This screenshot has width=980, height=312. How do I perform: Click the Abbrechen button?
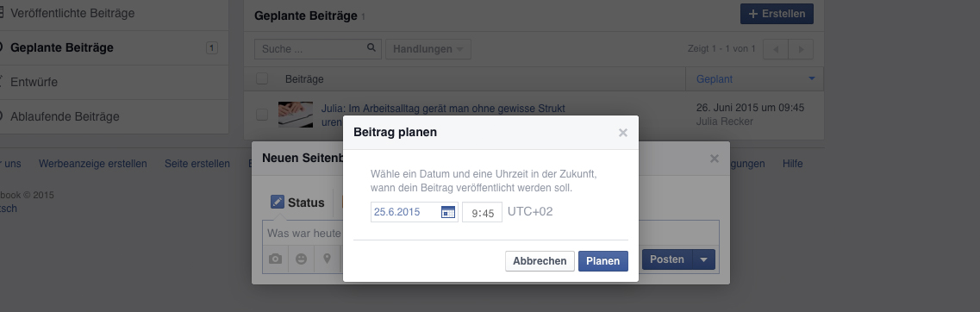(x=540, y=261)
